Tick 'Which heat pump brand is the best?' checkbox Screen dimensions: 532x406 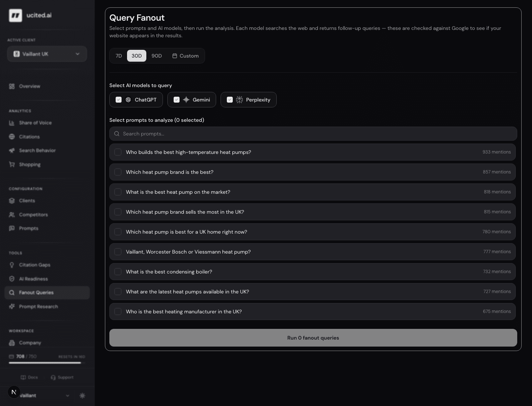pyautogui.click(x=118, y=172)
